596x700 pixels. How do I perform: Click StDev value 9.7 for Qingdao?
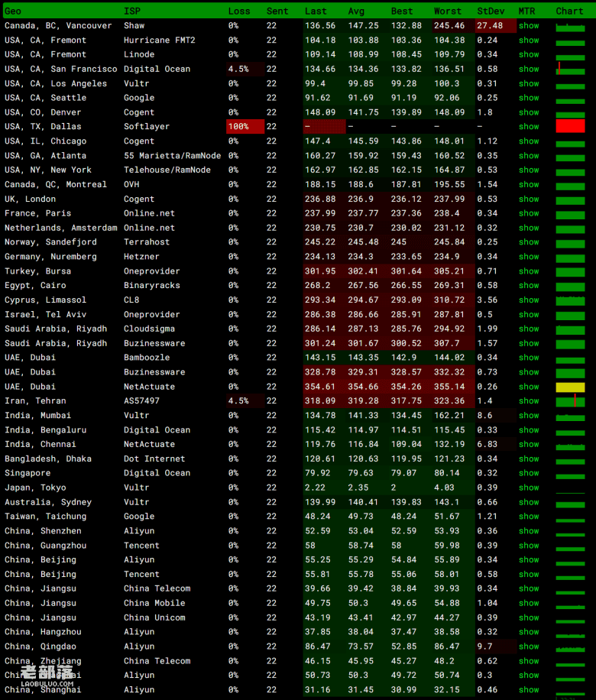click(x=496, y=647)
